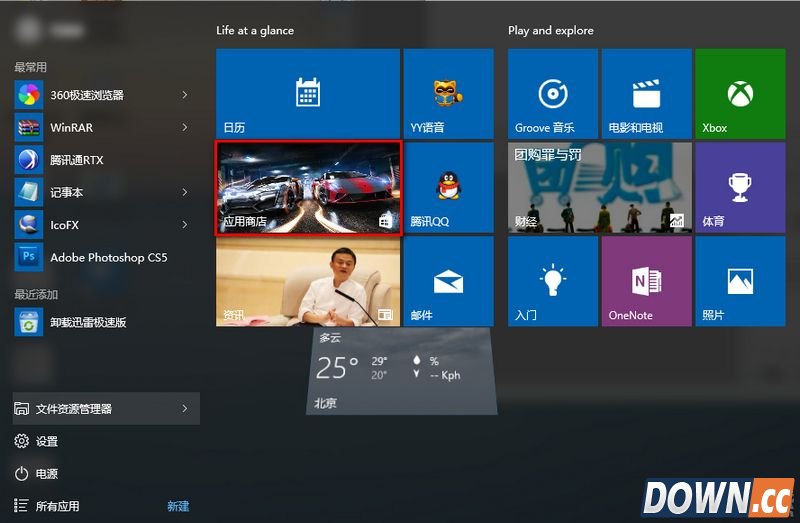Viewport: 800px width, 523px height.
Task: Click 所有应用 to list all apps
Action: pyautogui.click(x=57, y=506)
